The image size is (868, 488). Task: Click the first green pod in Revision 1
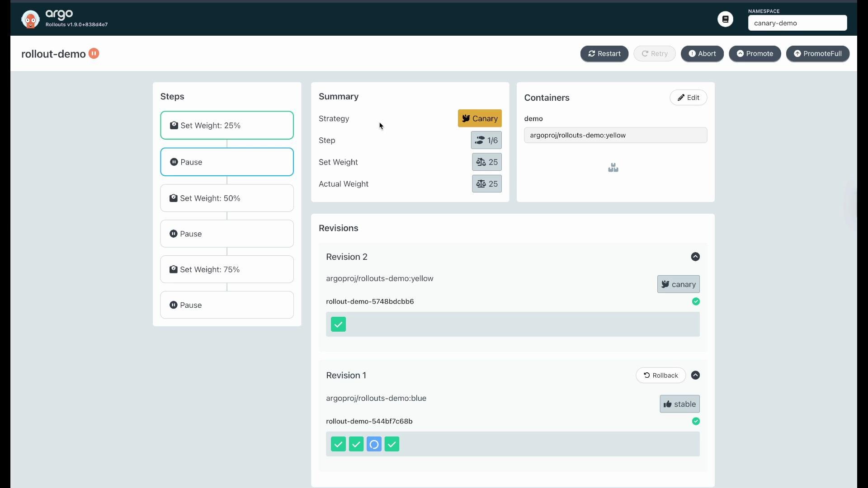click(x=338, y=444)
